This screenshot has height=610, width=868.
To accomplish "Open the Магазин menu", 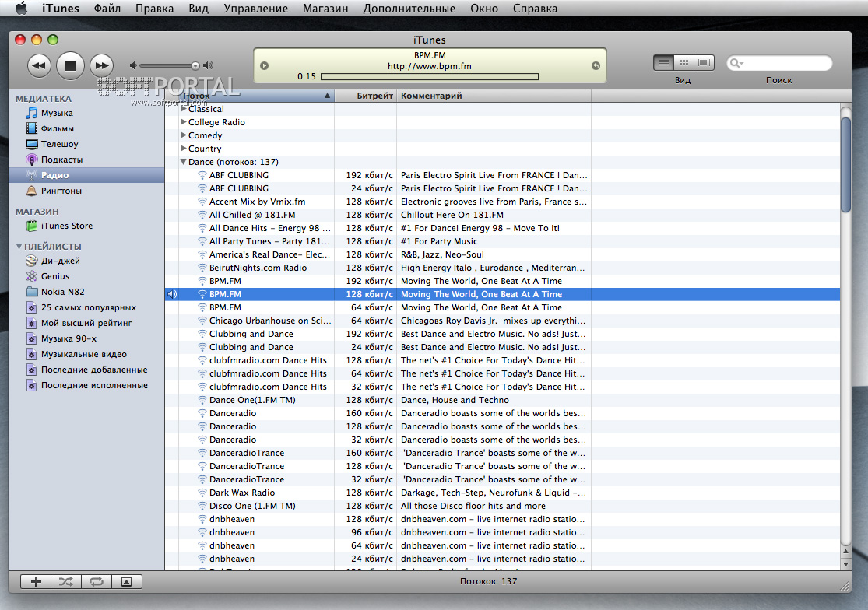I will 325,9.
